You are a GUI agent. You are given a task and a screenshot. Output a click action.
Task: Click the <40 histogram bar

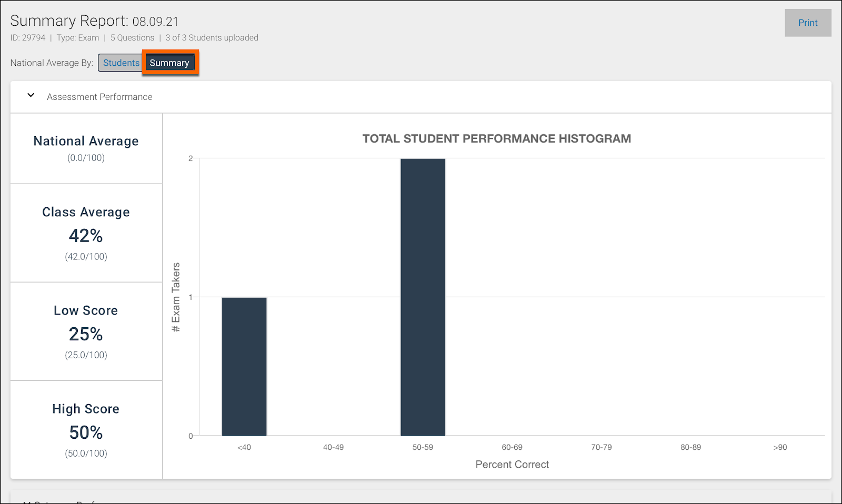tap(244, 366)
